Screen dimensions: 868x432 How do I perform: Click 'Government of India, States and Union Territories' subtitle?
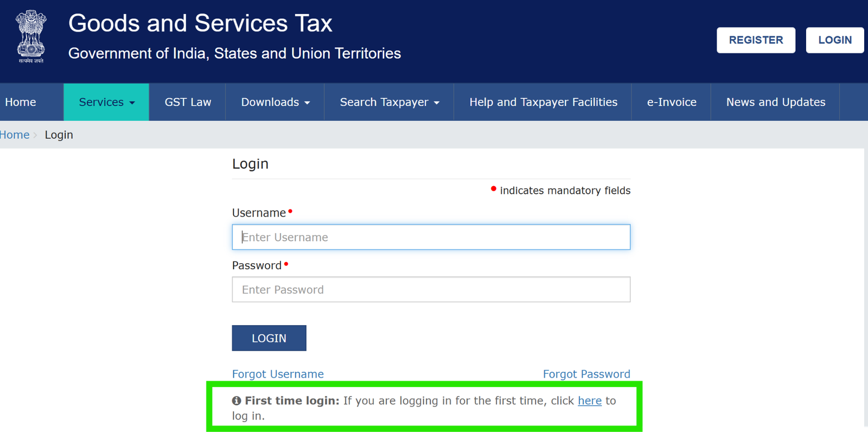pyautogui.click(x=234, y=53)
